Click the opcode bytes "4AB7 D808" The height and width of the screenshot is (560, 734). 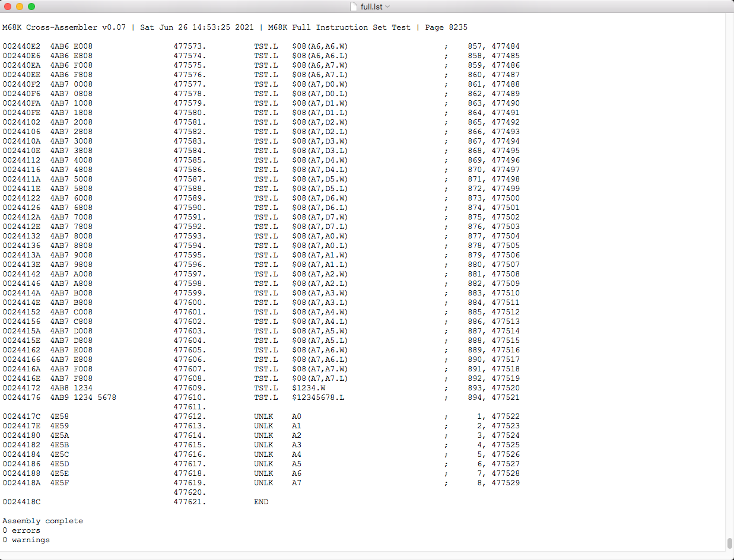[71, 341]
